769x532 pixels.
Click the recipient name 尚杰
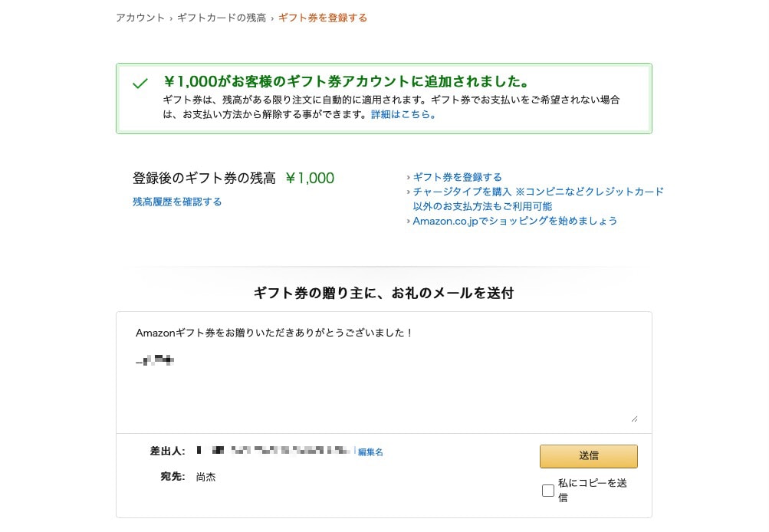(205, 477)
